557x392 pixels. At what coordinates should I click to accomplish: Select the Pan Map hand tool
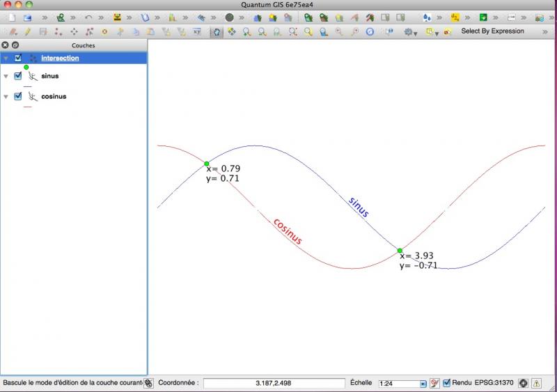tap(217, 31)
